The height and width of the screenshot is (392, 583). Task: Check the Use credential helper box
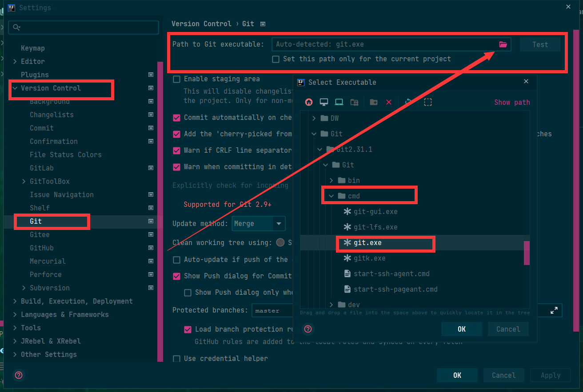[176, 359]
